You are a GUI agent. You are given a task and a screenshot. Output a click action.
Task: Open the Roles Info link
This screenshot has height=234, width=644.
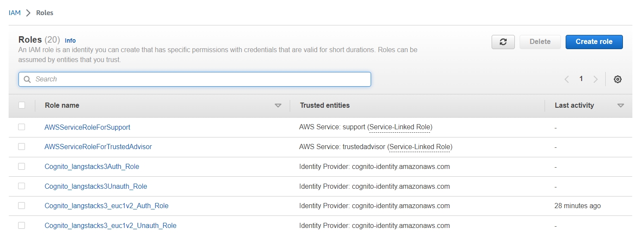pyautogui.click(x=70, y=41)
